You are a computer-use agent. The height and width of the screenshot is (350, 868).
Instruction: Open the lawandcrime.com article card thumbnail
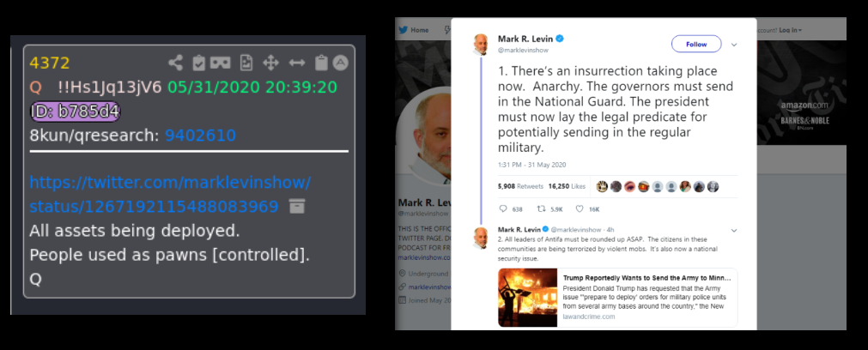click(x=527, y=298)
